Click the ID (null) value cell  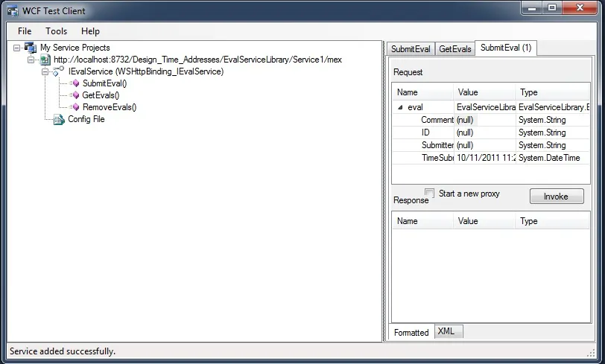click(x=484, y=132)
